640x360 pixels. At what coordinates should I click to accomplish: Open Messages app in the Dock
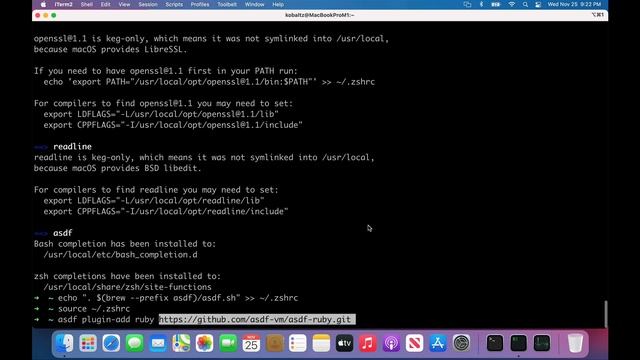click(134, 343)
